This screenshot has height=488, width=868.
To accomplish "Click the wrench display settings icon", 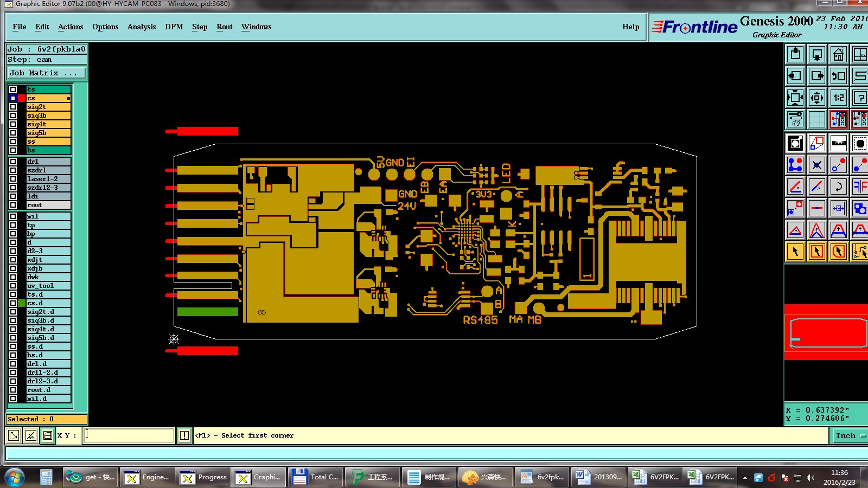I will (795, 119).
